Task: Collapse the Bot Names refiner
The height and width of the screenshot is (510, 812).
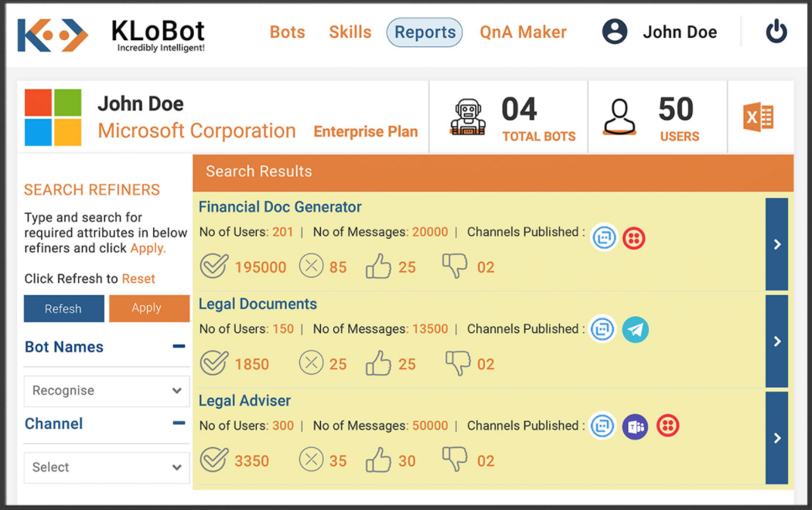Action: (179, 346)
